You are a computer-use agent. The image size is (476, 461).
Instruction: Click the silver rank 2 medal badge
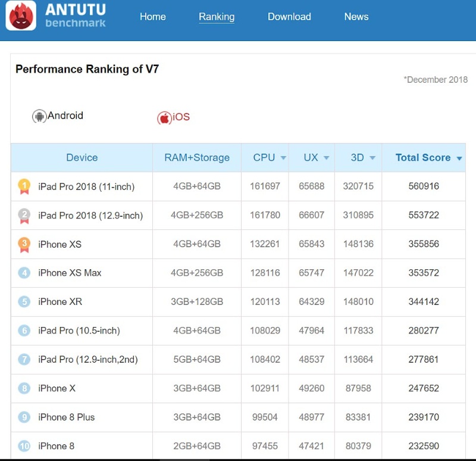coord(24,215)
